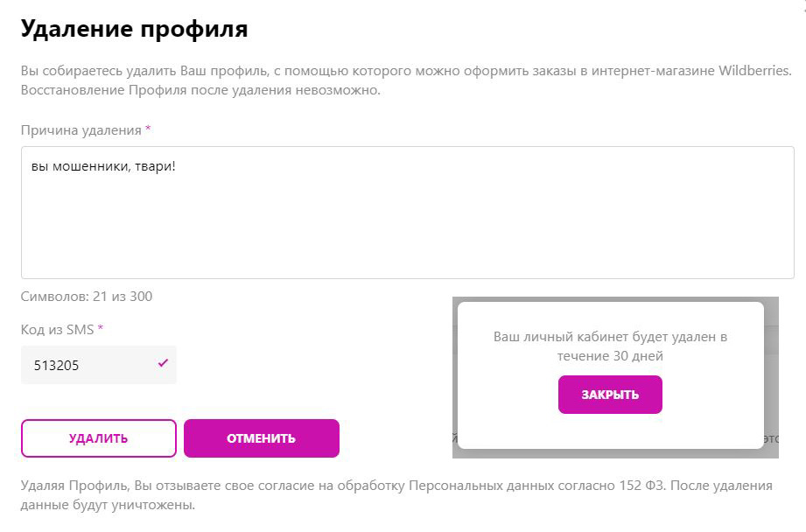806x532 pixels.
Task: Click the footer notice mentioning "152 ФЗ"
Action: pyautogui.click(x=396, y=485)
